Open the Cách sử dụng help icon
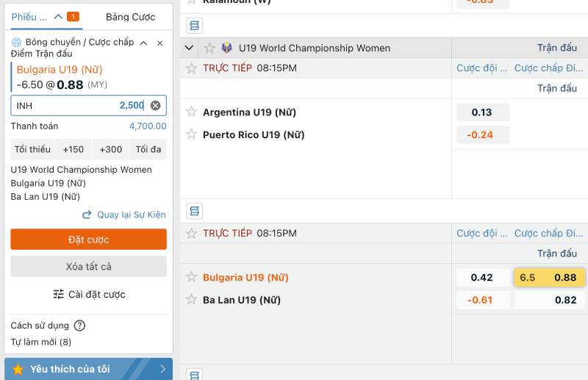Screen dimensions: 588x380 click(x=79, y=326)
